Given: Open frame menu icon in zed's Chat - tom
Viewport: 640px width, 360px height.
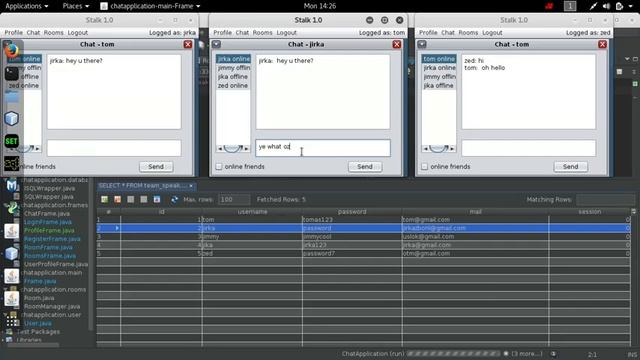Looking at the screenshot, I should pos(422,44).
